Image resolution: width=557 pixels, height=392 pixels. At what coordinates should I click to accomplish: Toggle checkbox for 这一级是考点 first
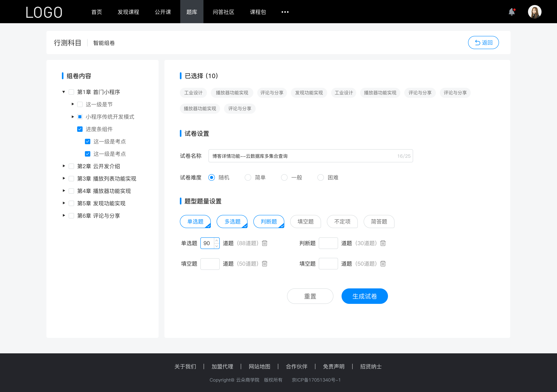pyautogui.click(x=87, y=141)
